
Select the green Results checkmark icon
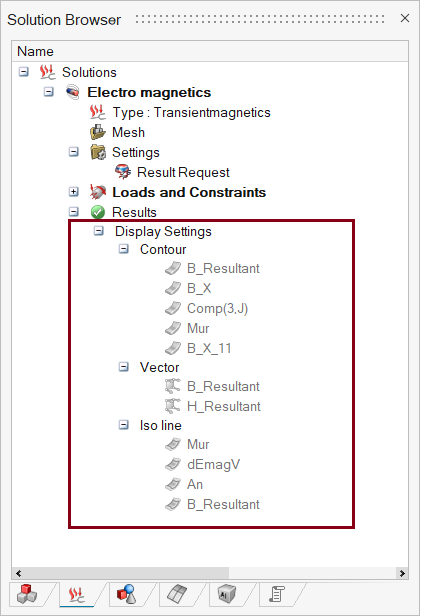pos(97,212)
